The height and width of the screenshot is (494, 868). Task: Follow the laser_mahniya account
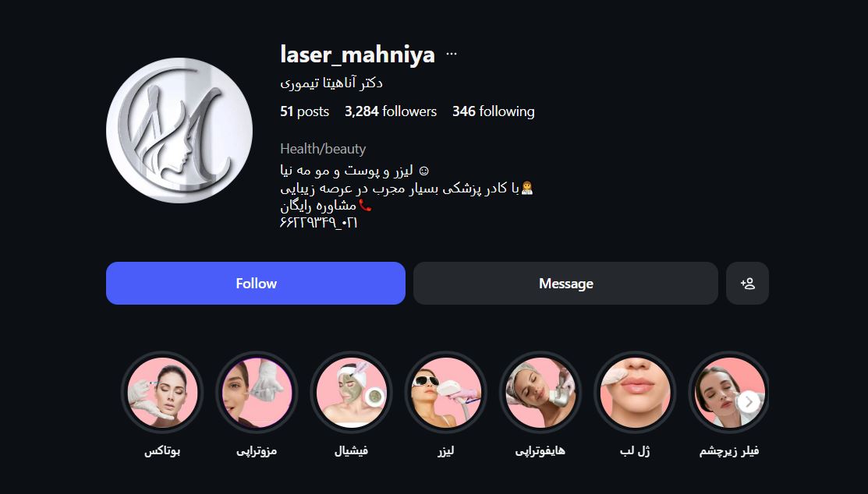click(256, 284)
